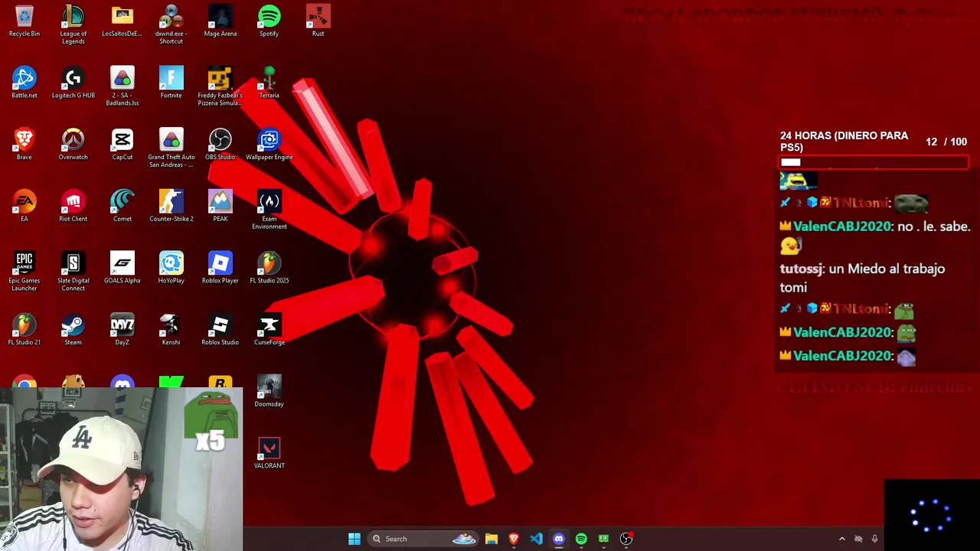Image resolution: width=980 pixels, height=551 pixels.
Task: Select the Roblox Player icon
Action: click(x=220, y=268)
